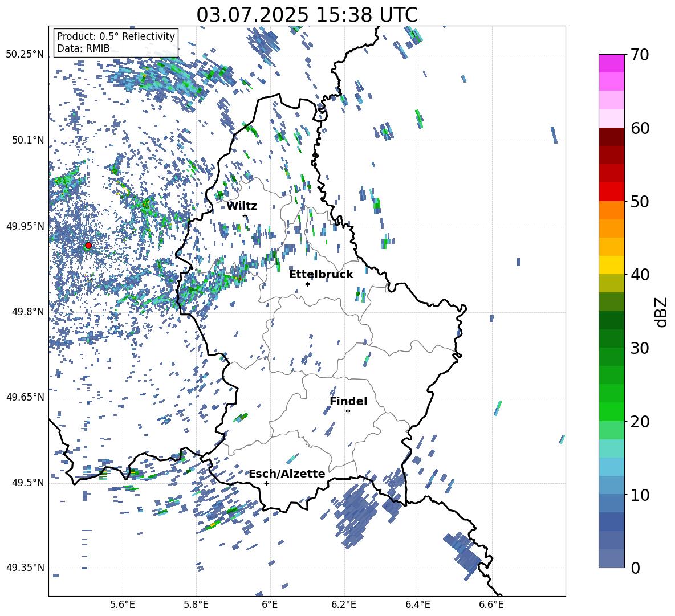Click the 6.4°E longitude label

pos(417,605)
